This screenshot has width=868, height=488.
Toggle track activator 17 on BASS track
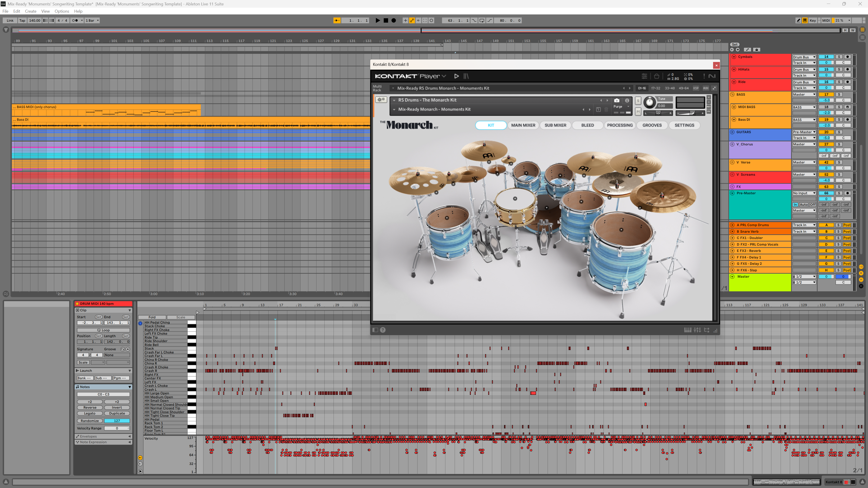pos(826,94)
